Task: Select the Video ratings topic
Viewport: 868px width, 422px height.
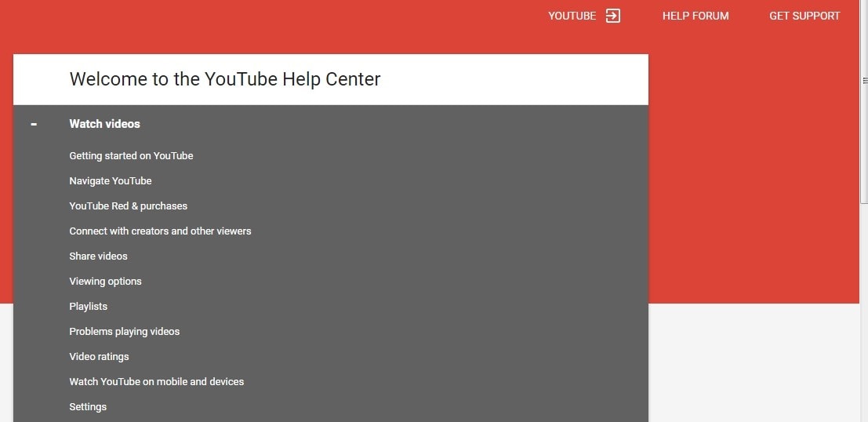Action: (99, 357)
